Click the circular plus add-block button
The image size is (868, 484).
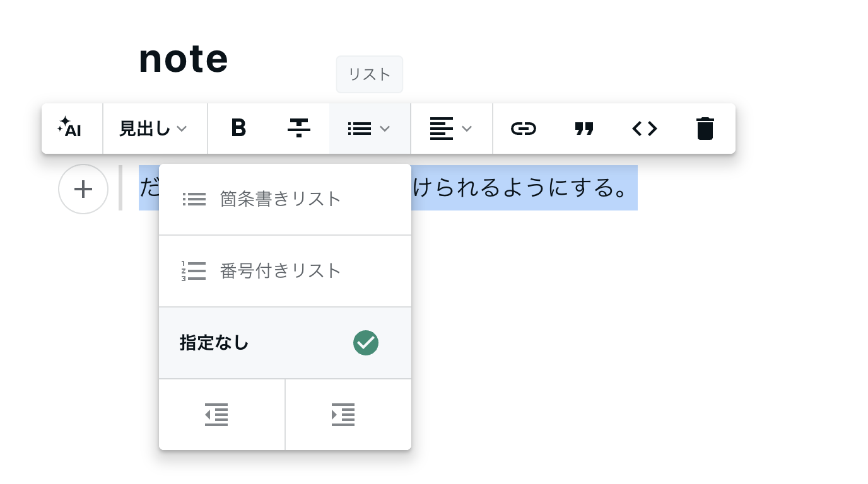coord(83,189)
